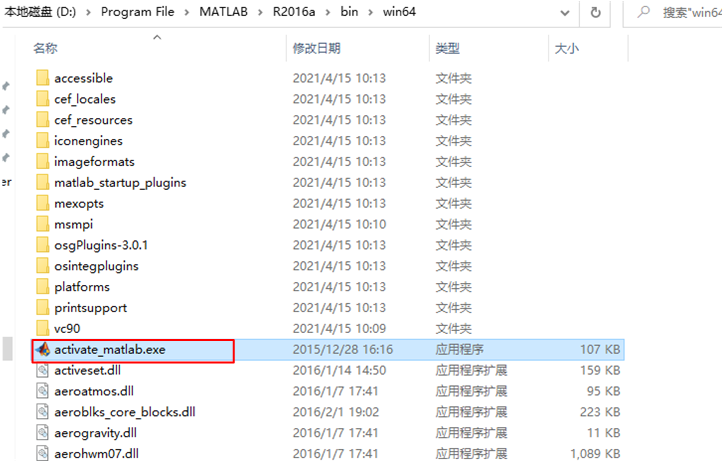Viewport: 725px width, 462px height.
Task: Expand the chevron after bin in path
Action: [370, 12]
